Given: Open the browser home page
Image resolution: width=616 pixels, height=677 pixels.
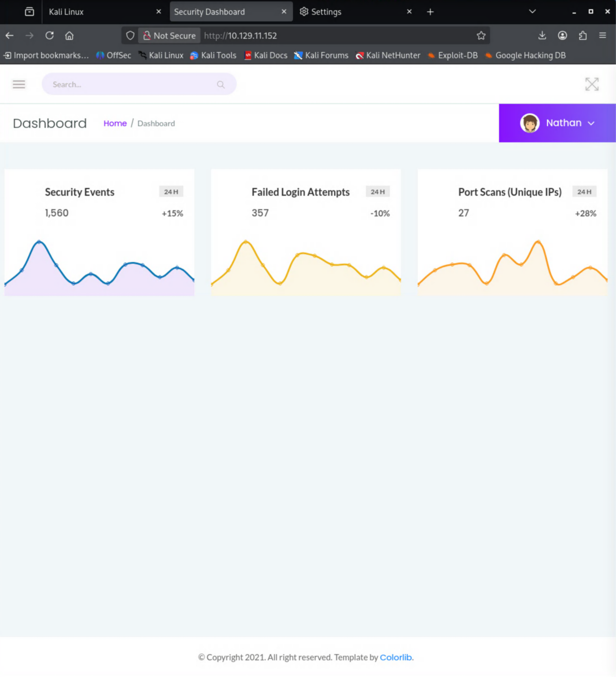Looking at the screenshot, I should coord(69,35).
